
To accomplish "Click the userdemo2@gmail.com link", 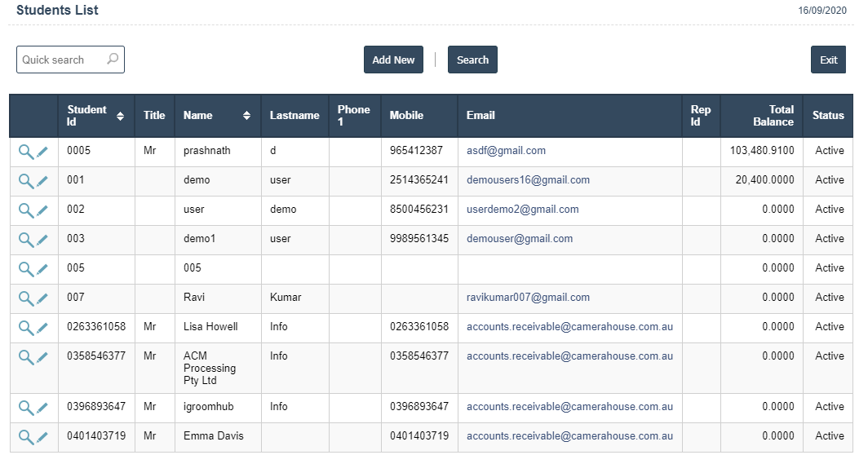I will tap(522, 210).
